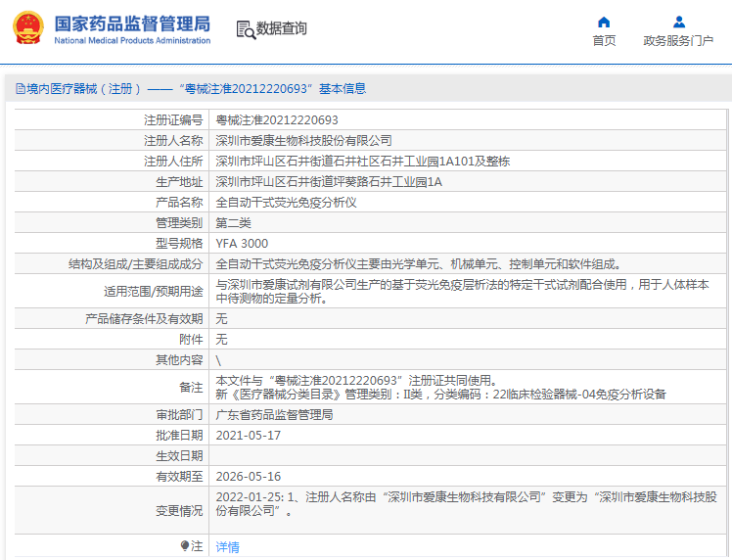Click the 注册人名称 field label
This screenshot has width=732, height=560.
[x=173, y=141]
